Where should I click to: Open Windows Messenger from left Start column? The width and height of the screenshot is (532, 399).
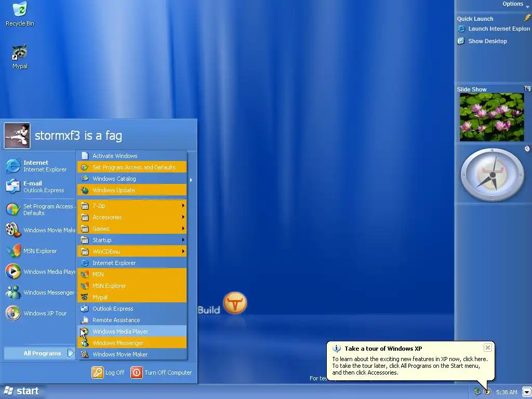tap(40, 292)
